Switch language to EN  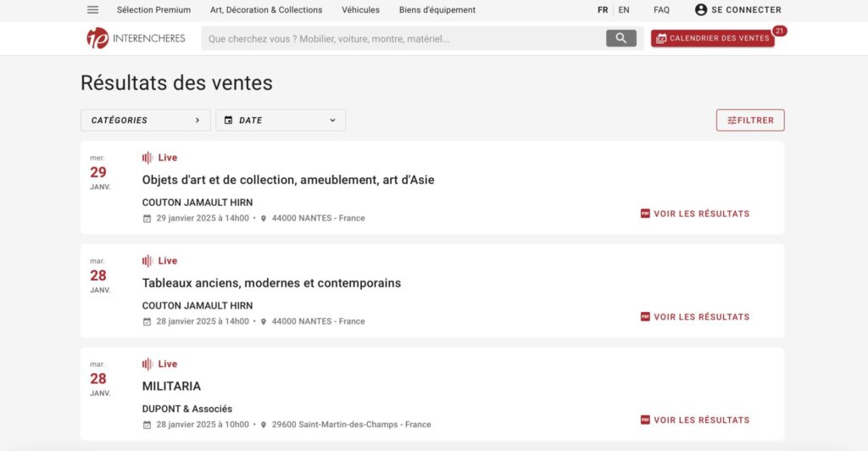click(624, 10)
